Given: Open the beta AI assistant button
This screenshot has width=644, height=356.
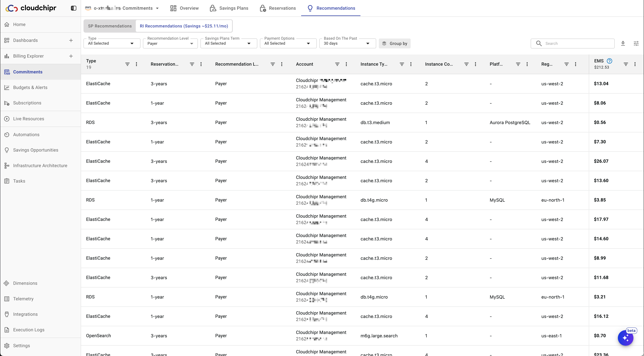Looking at the screenshot, I should (x=625, y=338).
